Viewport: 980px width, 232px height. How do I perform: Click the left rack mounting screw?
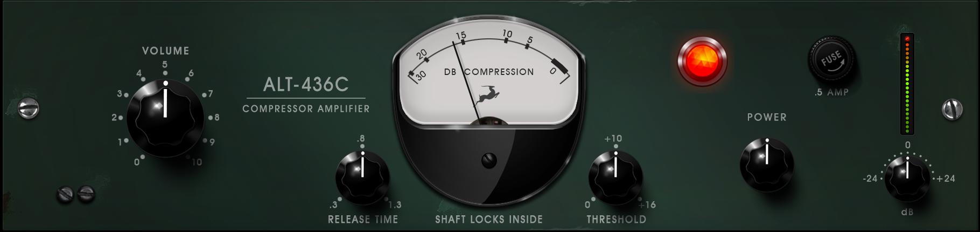[x=29, y=108]
